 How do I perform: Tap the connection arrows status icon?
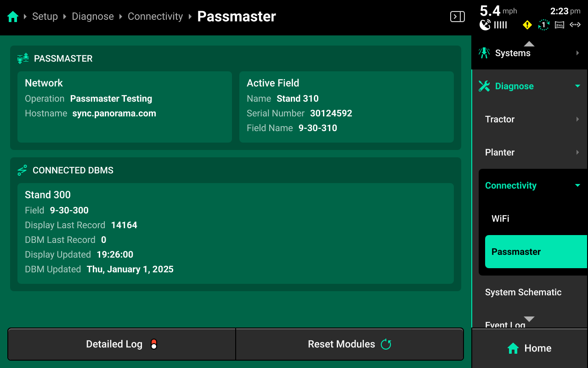point(575,25)
